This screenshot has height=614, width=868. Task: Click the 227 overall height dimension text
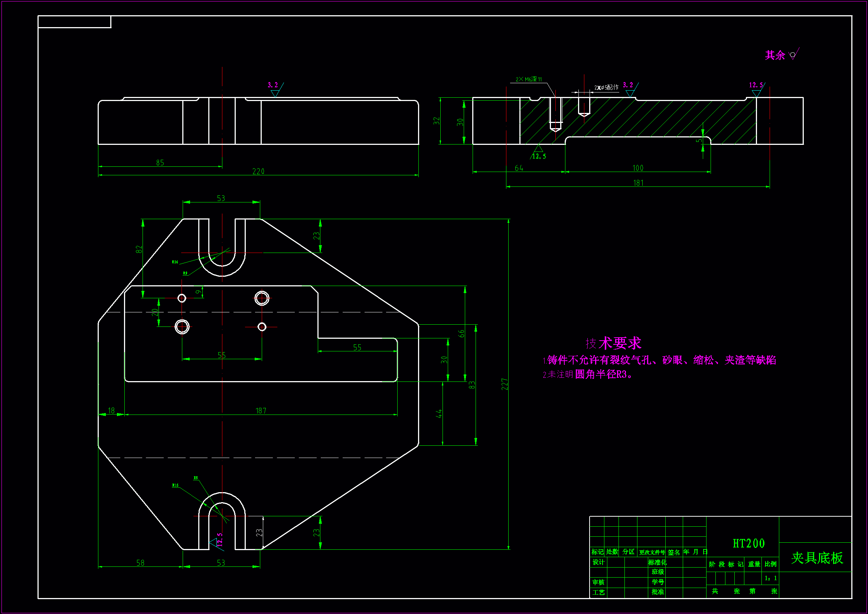pos(505,384)
